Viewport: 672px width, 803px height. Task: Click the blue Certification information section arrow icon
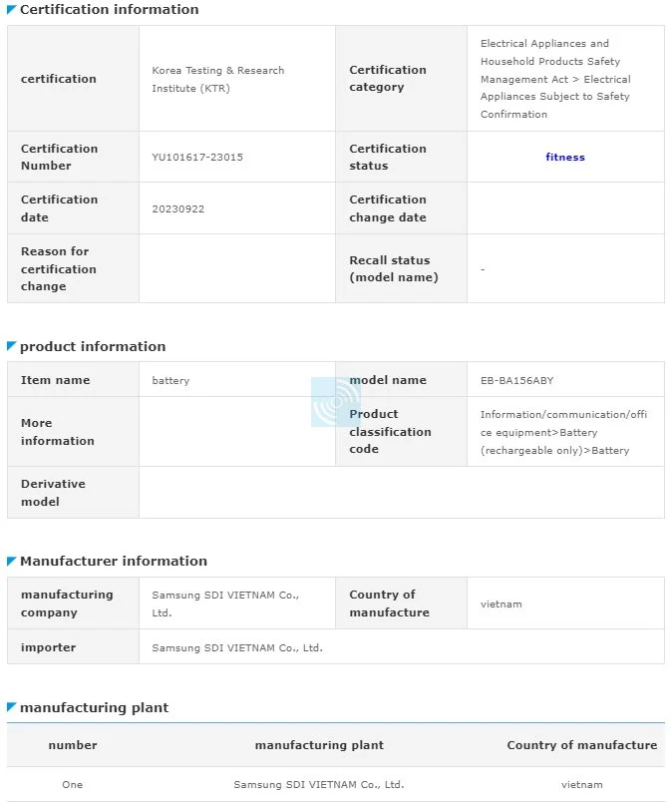pos(11,9)
